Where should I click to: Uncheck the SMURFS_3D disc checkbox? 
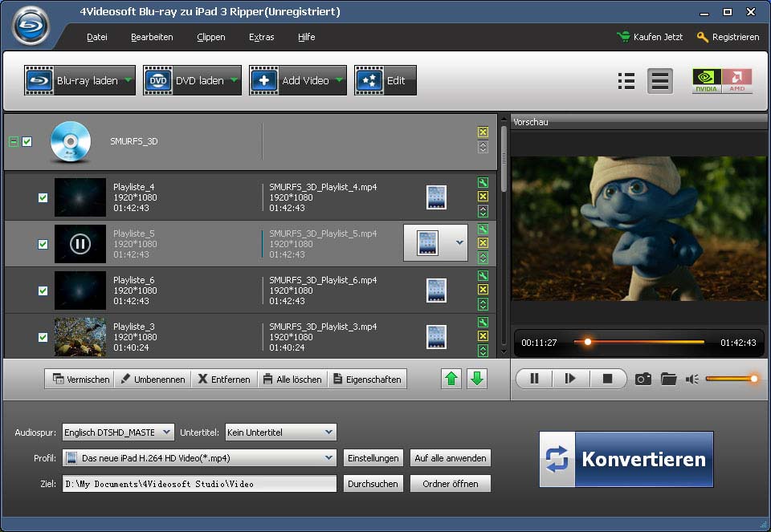pos(27,141)
